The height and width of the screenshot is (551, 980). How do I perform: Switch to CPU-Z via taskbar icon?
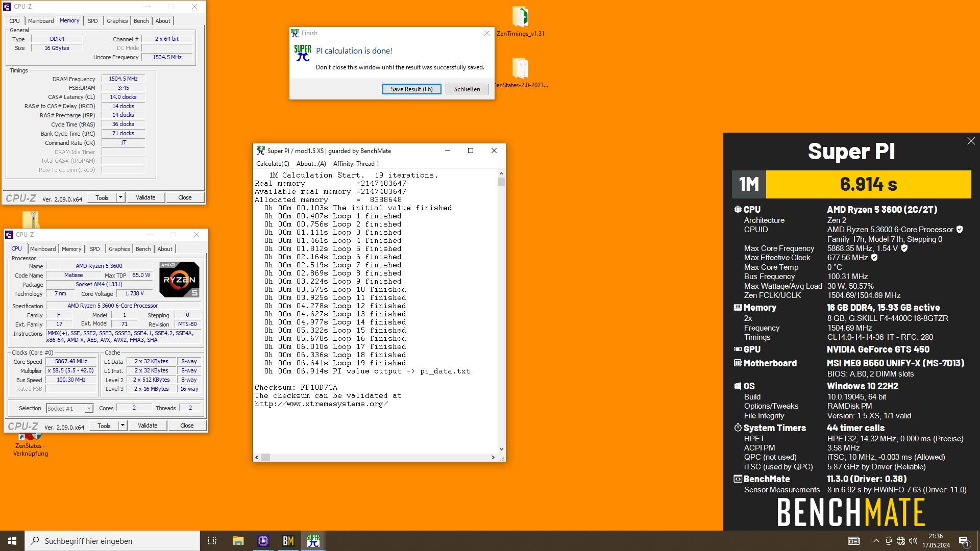click(x=263, y=541)
